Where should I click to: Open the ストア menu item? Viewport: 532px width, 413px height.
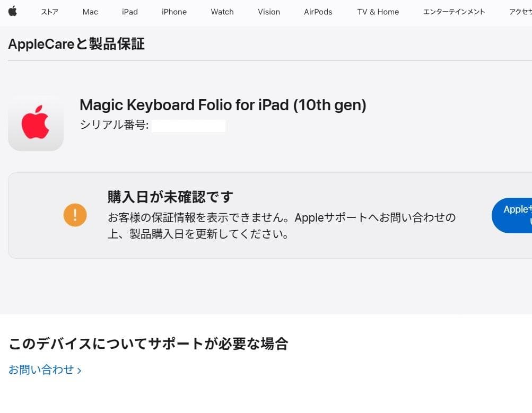(49, 12)
